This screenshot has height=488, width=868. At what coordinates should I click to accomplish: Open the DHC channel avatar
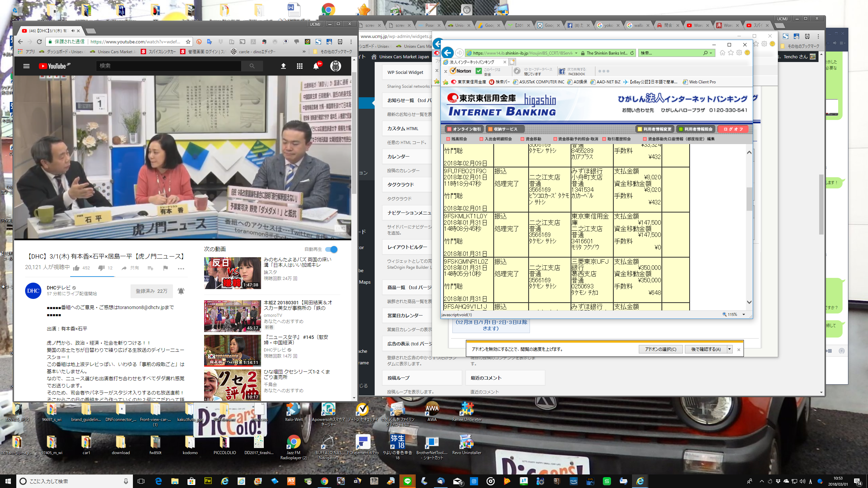point(33,291)
